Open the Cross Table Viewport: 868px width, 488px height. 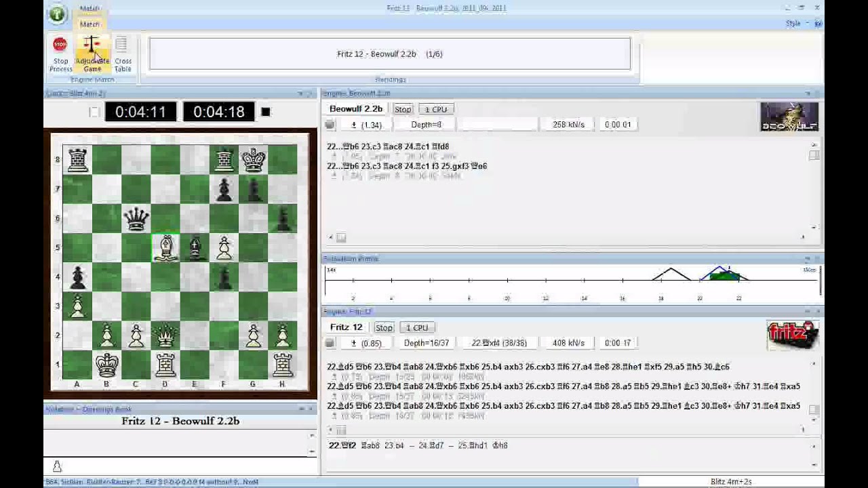[123, 54]
